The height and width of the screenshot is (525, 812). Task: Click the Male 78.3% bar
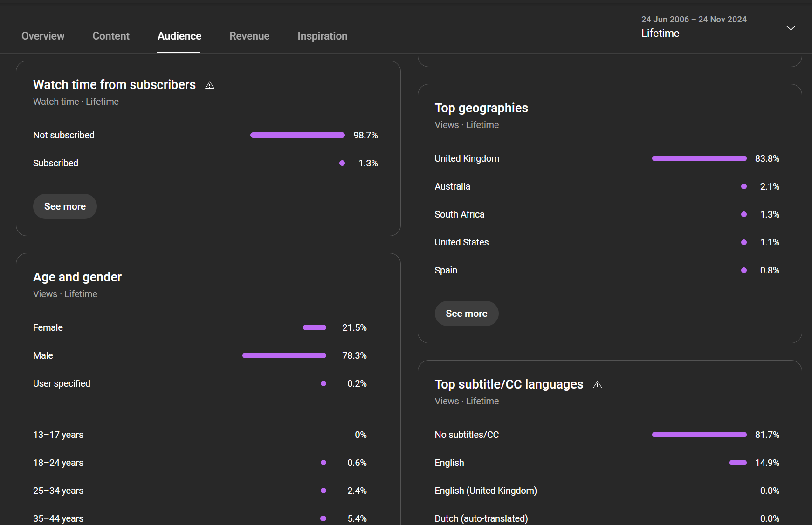[x=284, y=355]
